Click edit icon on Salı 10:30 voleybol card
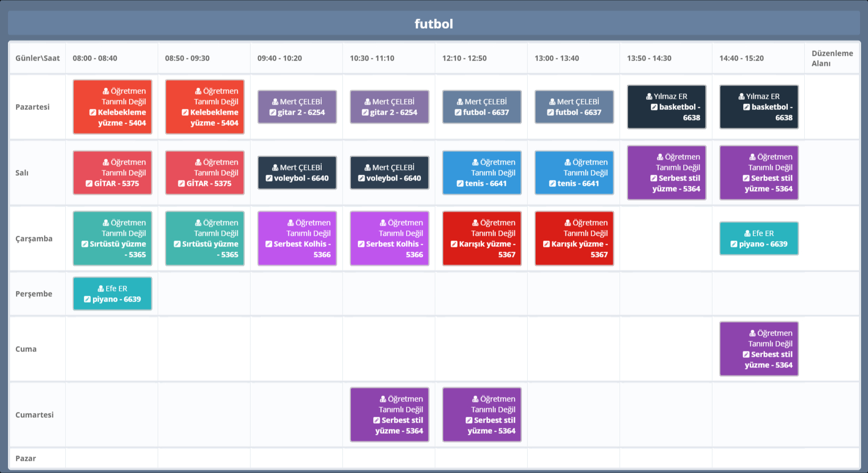The width and height of the screenshot is (868, 473). click(361, 178)
